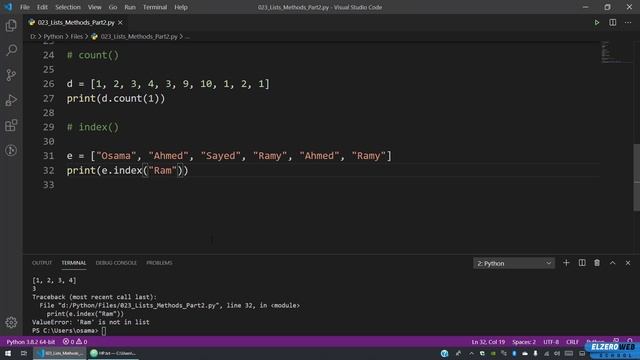The image size is (640, 360).
Task: Click the D: breadcrumb segment
Action: point(33,36)
